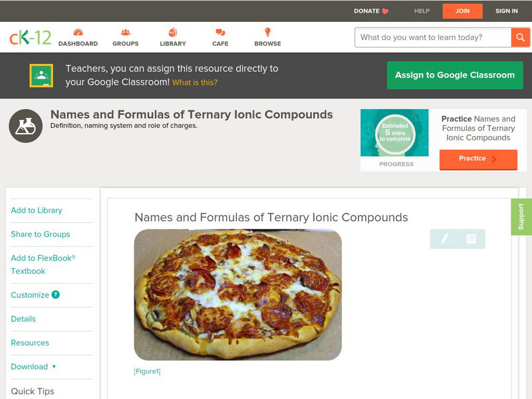Click Assign to Google Classroom button
This screenshot has width=532, height=399.
455,75
